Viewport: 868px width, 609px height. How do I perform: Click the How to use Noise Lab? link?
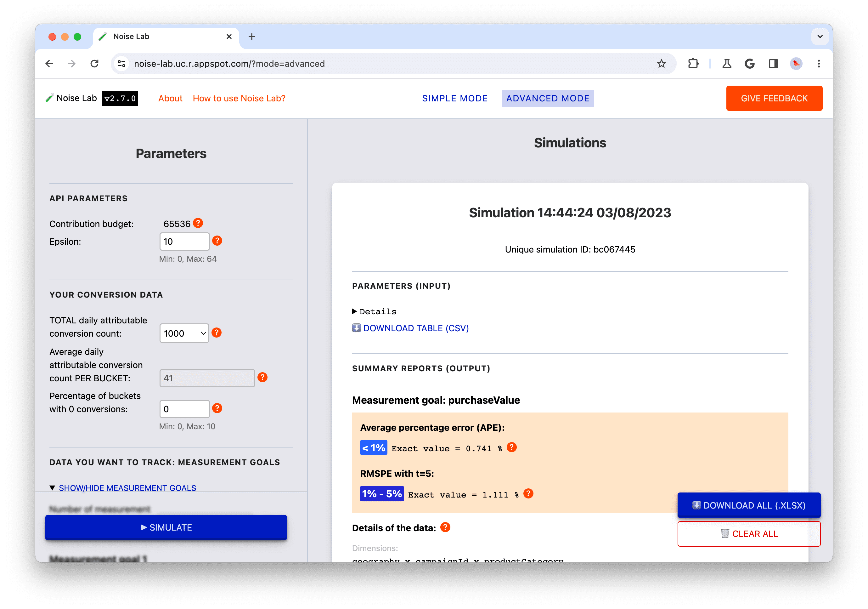(240, 98)
